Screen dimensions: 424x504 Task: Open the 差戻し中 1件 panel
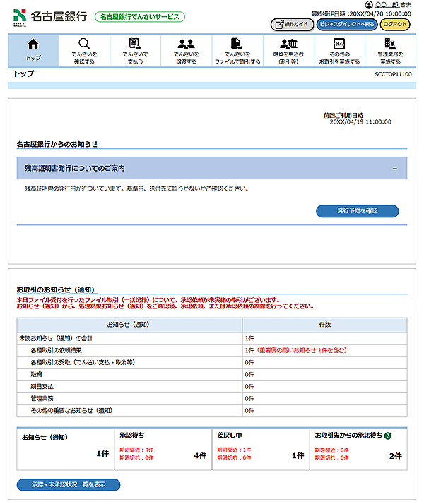260,450
